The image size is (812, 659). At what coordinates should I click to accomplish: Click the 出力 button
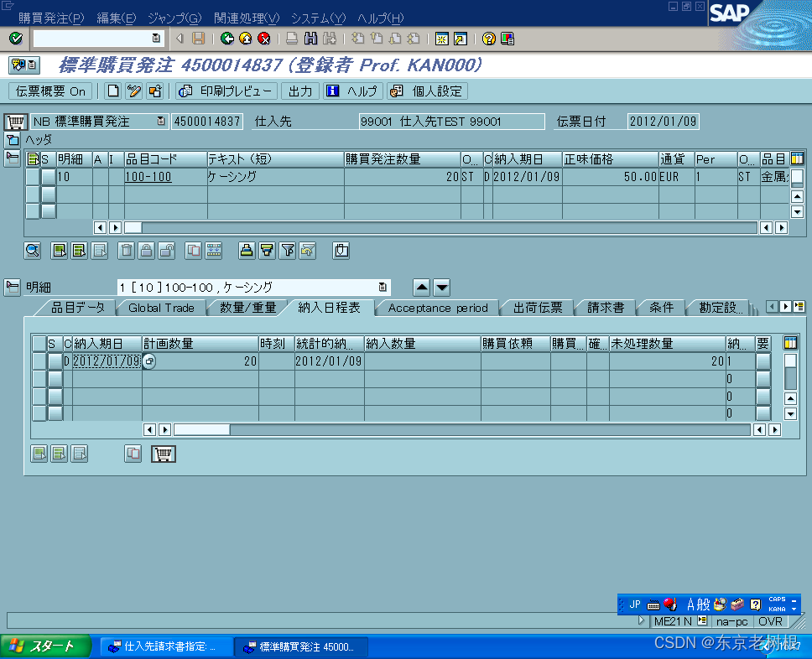click(300, 91)
